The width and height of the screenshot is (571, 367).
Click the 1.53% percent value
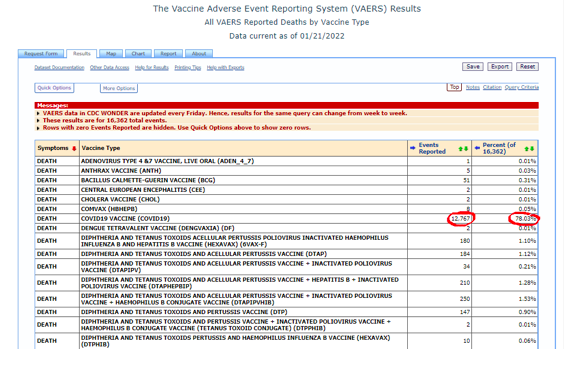tap(527, 299)
